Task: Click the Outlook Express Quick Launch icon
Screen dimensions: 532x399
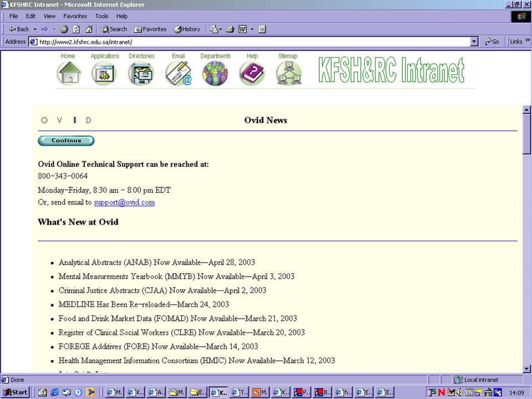Action: [x=66, y=392]
